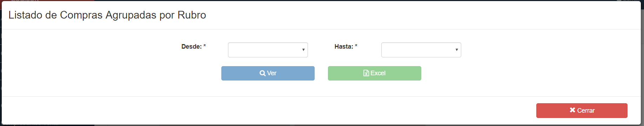Screen dimensions: 644x126
Task: Click the Listado de Compras Agrupadas heading
Action: click(x=107, y=15)
